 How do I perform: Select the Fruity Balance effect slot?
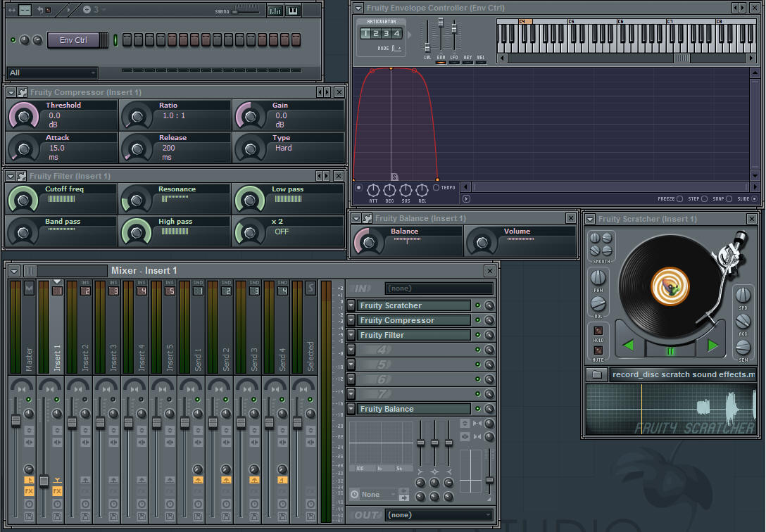(x=413, y=409)
